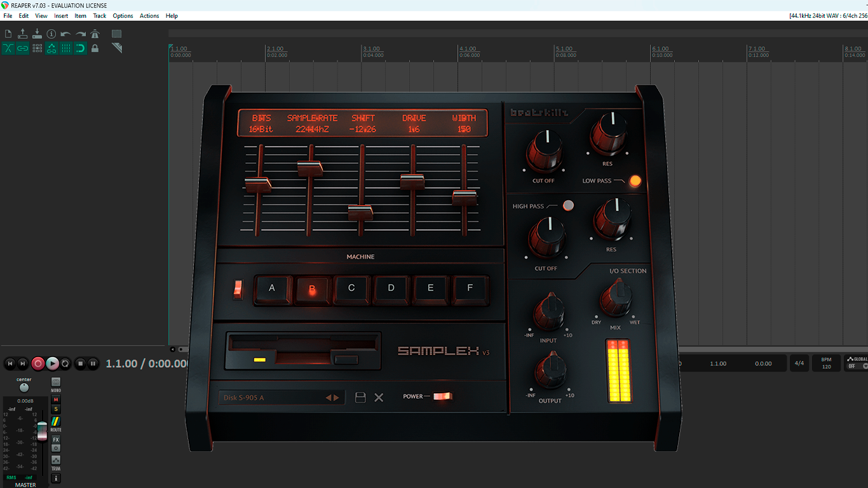Screen dimensions: 868x488
Task: Click the BITS slider handle
Action: point(258,185)
